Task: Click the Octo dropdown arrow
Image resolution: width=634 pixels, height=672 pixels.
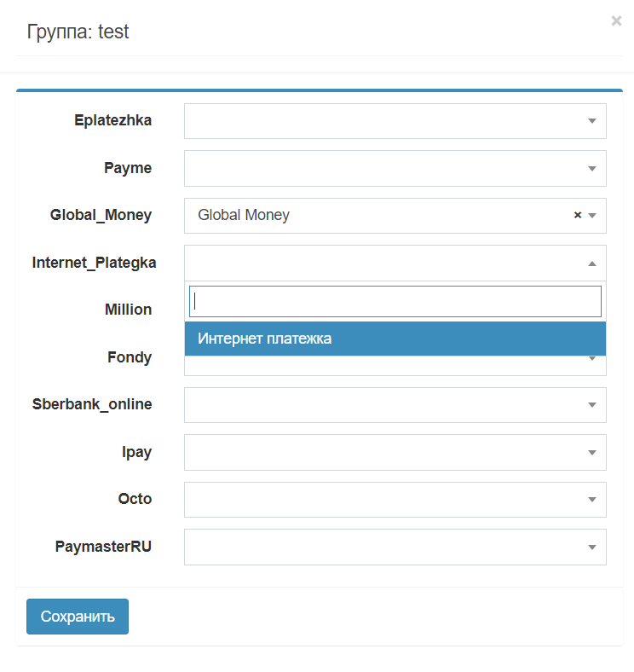Action: [592, 500]
